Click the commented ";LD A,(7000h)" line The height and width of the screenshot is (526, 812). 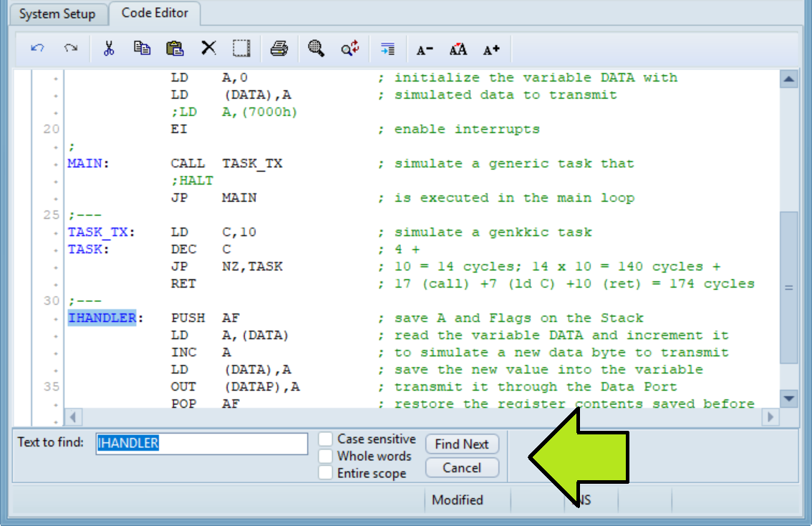234,112
